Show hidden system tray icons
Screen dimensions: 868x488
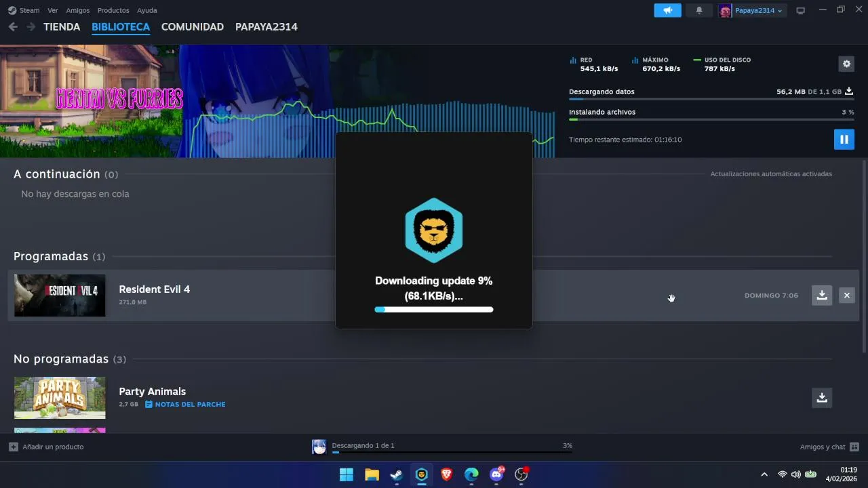click(x=764, y=474)
